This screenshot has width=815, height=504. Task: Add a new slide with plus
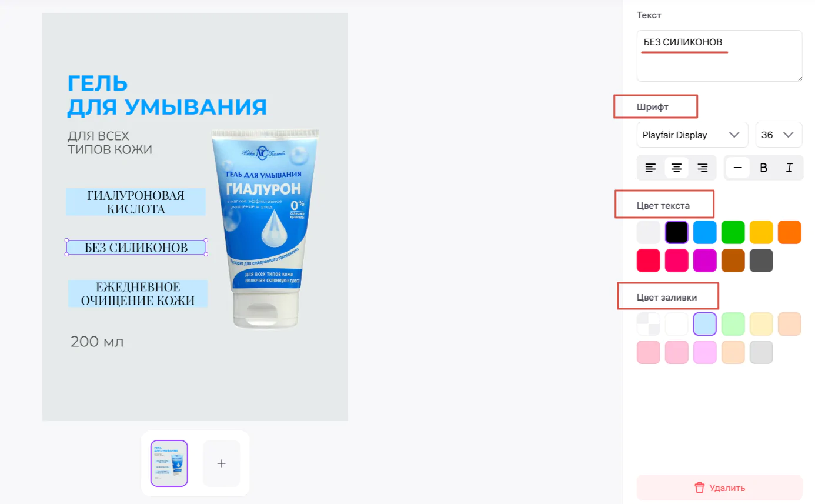point(222,463)
